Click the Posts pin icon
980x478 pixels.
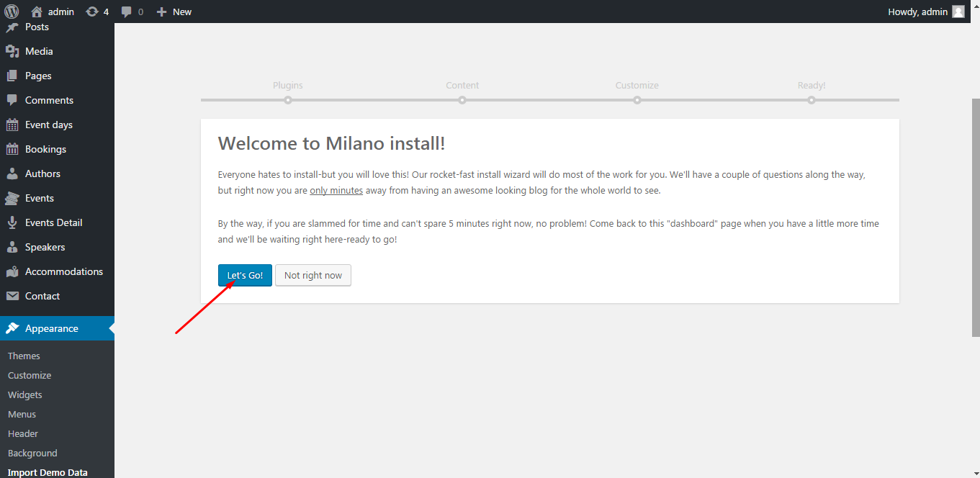[12, 27]
